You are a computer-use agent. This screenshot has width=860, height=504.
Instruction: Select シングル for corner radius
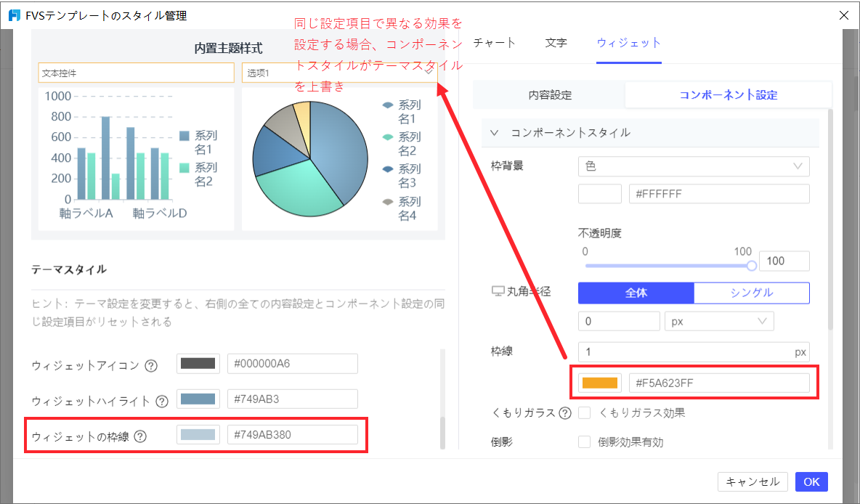(x=752, y=293)
